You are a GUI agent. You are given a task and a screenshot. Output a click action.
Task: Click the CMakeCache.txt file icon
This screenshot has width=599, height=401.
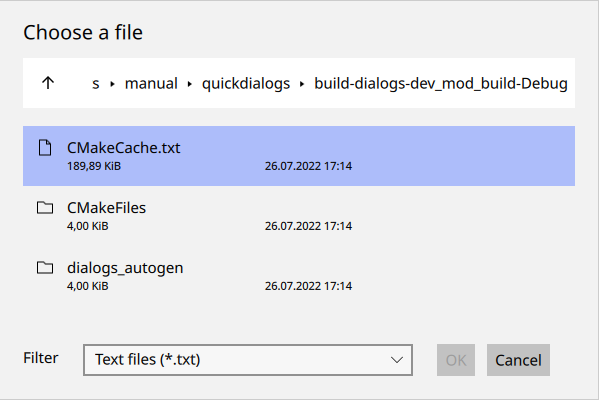click(45, 147)
